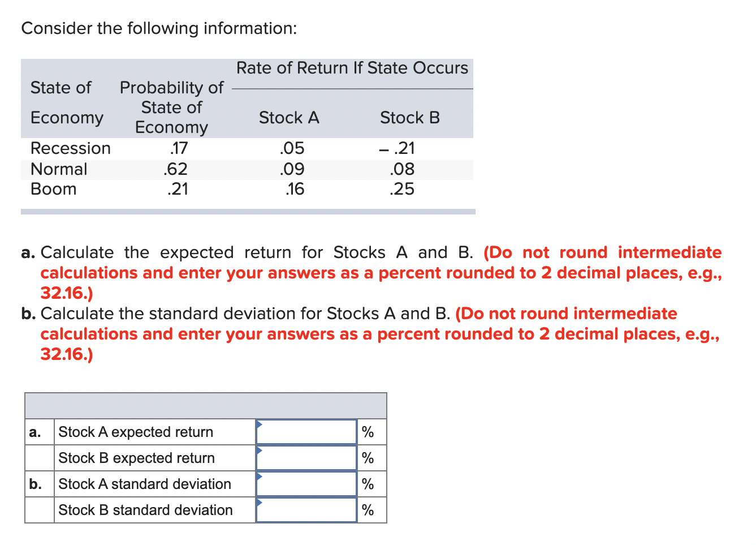Viewport: 756px width, 545px height.
Task: Select the Recession row in the data table
Action: [70, 148]
